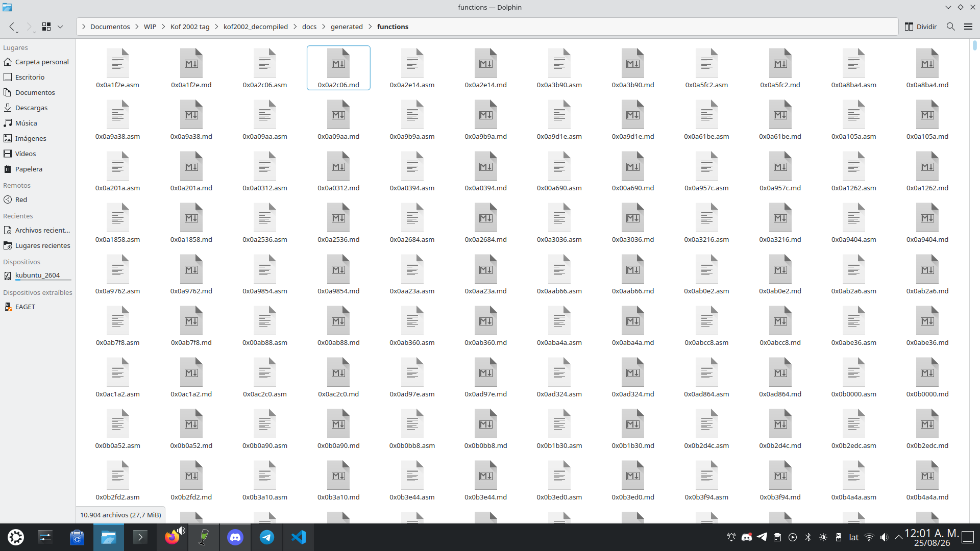
Task: Expand subfolder arrow before functions breadcrumb
Action: (370, 27)
